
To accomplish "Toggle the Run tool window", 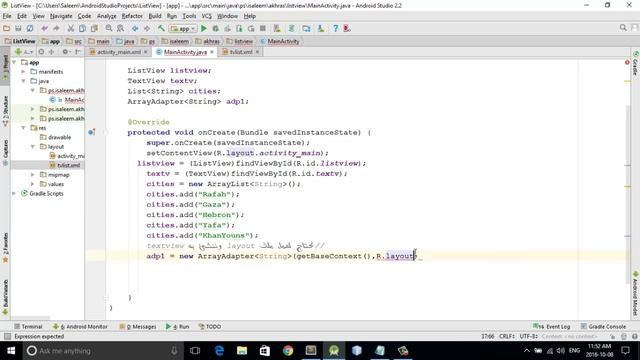I will click(x=178, y=327).
